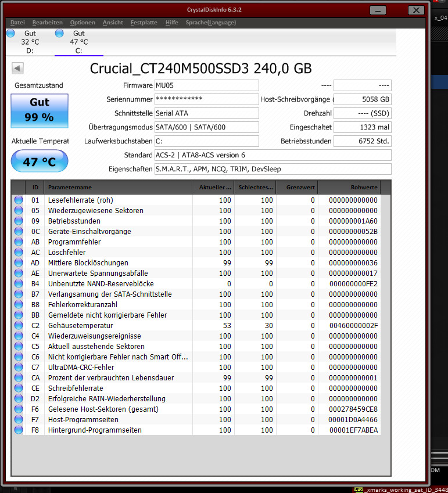
Task: Click status orb for Prozent der verbrauchten Lebensdauer
Action: click(19, 377)
